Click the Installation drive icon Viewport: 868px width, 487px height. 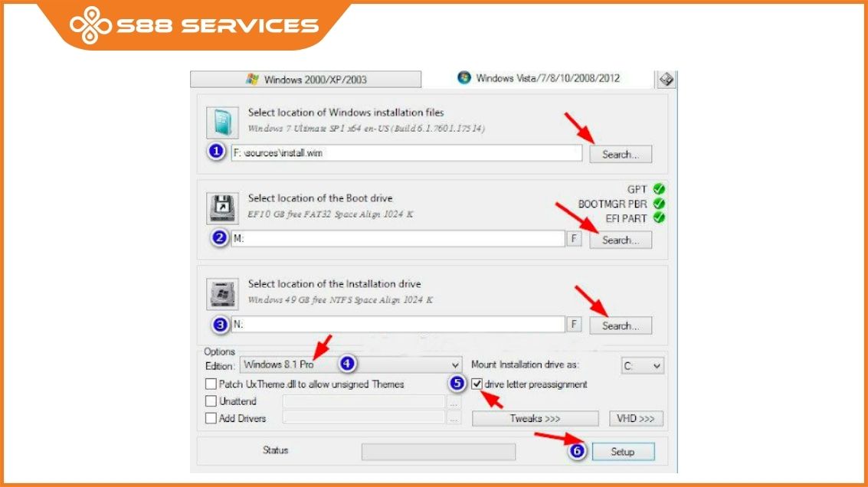click(x=222, y=294)
